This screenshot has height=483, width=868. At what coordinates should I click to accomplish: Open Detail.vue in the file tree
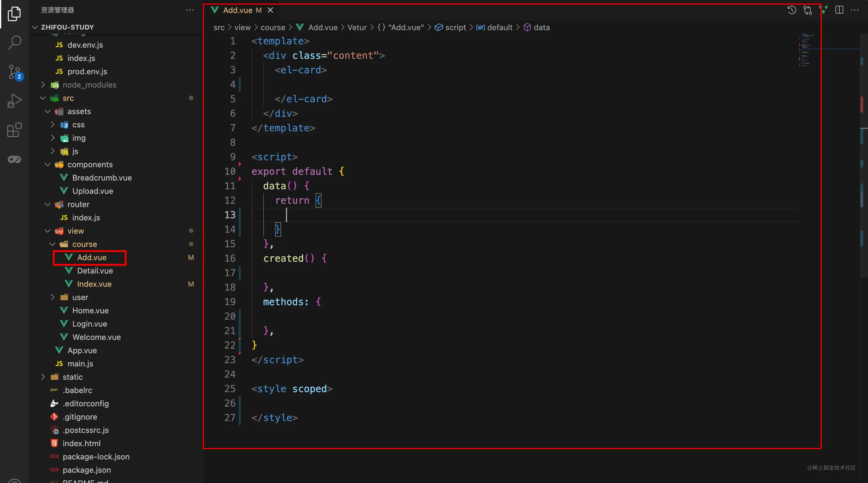coord(95,271)
